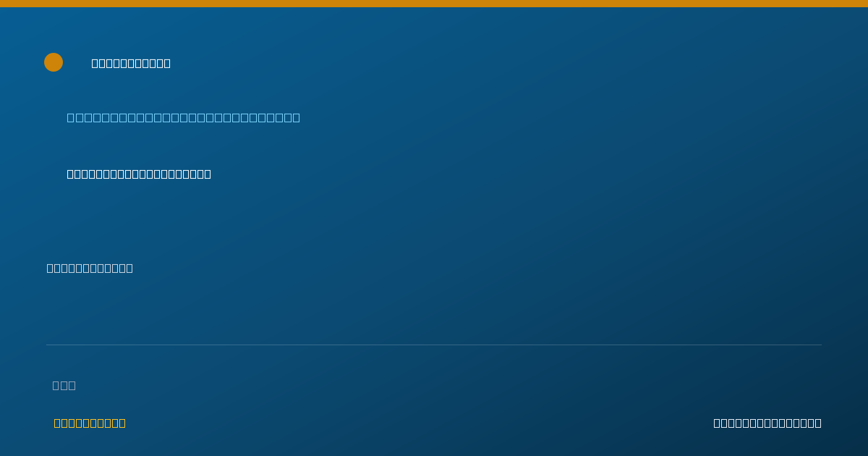Click the first character of the light-blue headline

pyautogui.click(x=70, y=117)
